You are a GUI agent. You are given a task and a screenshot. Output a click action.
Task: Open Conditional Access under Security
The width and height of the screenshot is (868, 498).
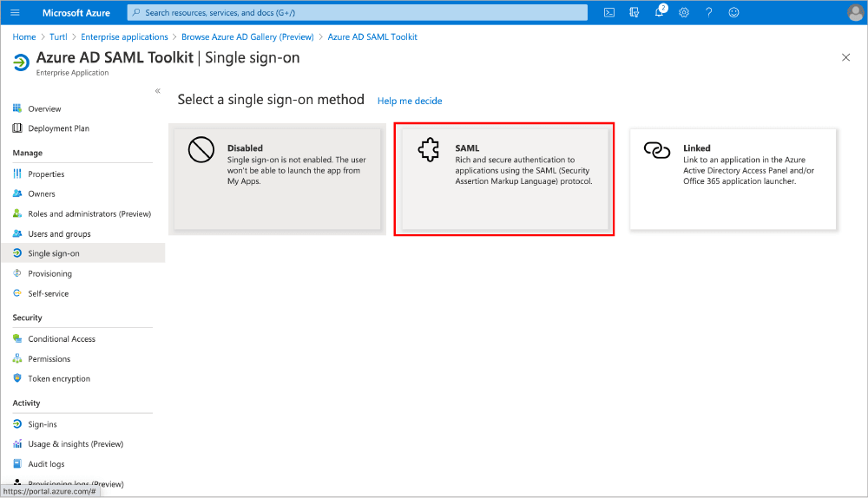pyautogui.click(x=62, y=339)
